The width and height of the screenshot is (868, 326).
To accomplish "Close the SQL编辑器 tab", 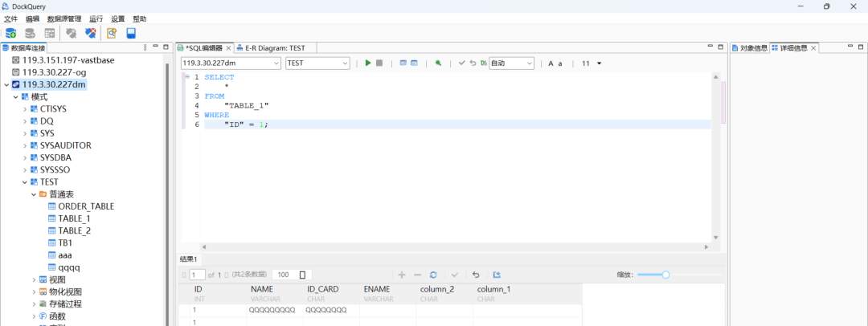I will tap(228, 48).
